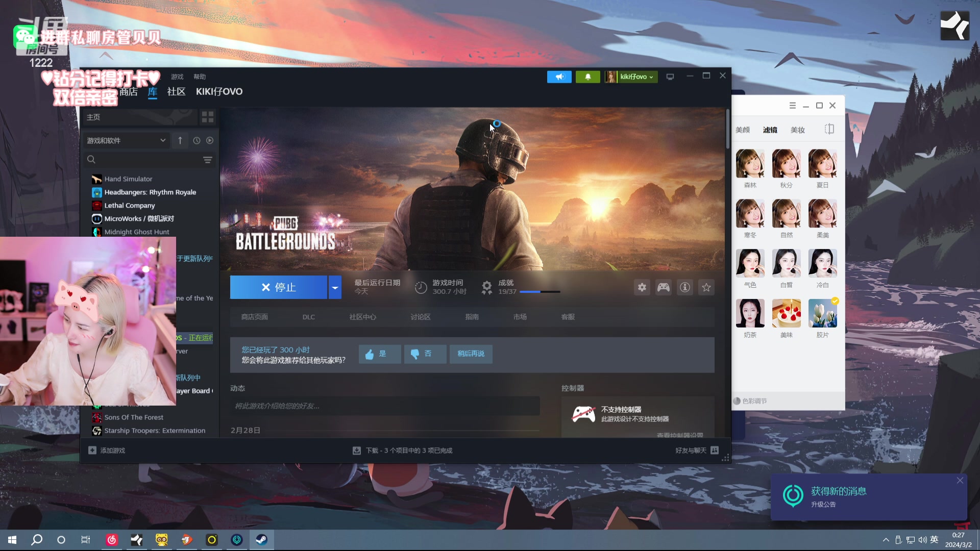This screenshot has width=980, height=551.
Task: Open Windows taskbar search
Action: click(37, 540)
